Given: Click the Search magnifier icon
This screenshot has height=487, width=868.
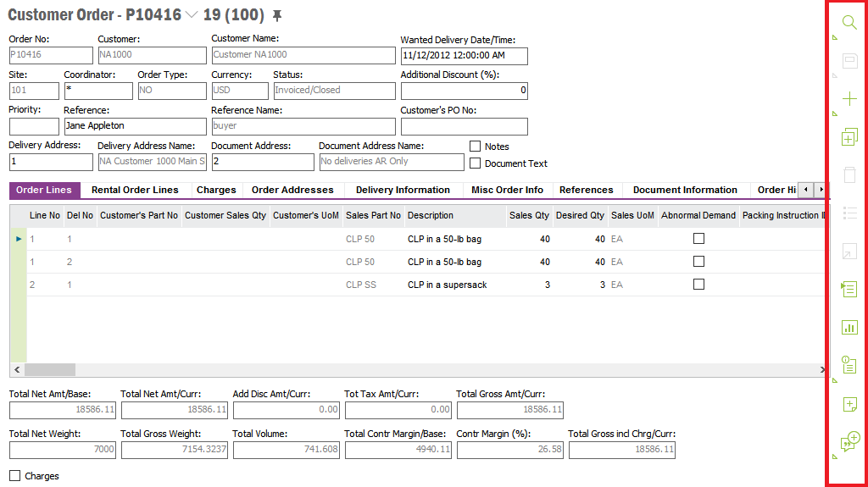Looking at the screenshot, I should coord(849,23).
